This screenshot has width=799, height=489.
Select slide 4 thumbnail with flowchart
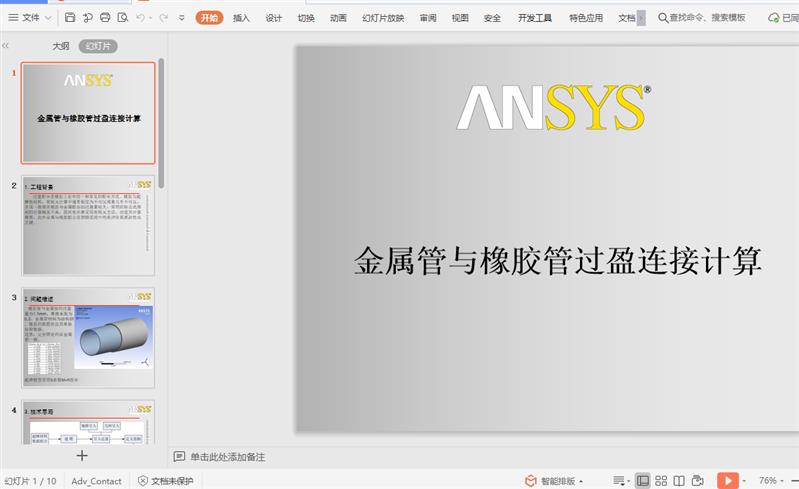88,422
